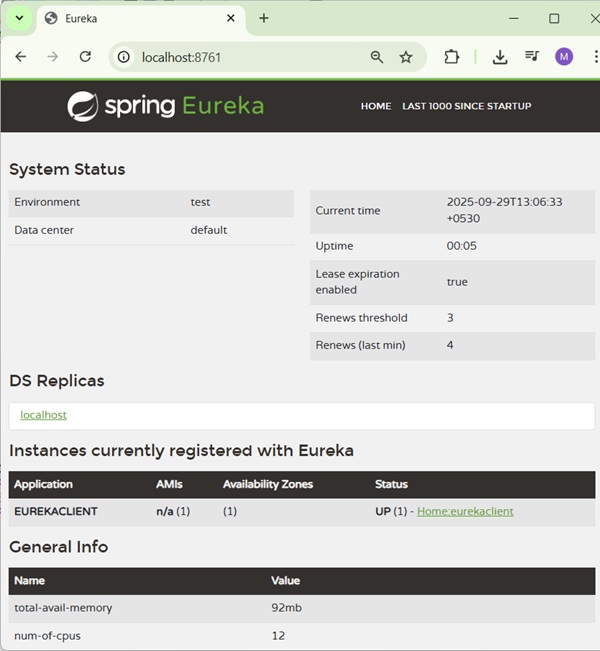Screen dimensions: 600x651
Task: Open the Chrome three-dot menu
Action: click(x=590, y=57)
